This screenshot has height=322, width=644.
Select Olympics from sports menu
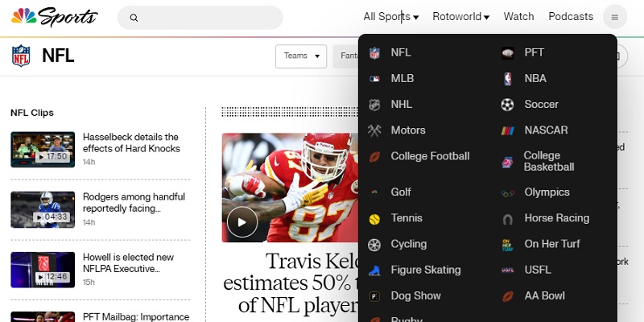point(547,192)
